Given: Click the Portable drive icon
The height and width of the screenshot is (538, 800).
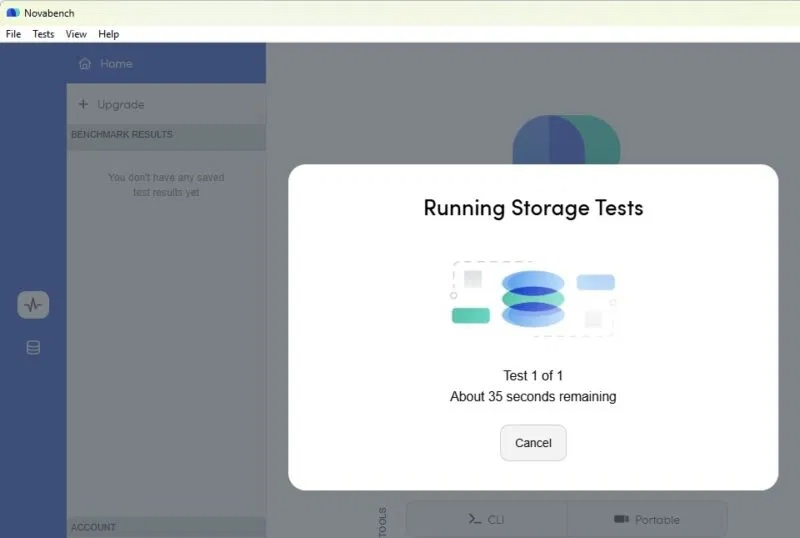Looking at the screenshot, I should click(x=621, y=519).
